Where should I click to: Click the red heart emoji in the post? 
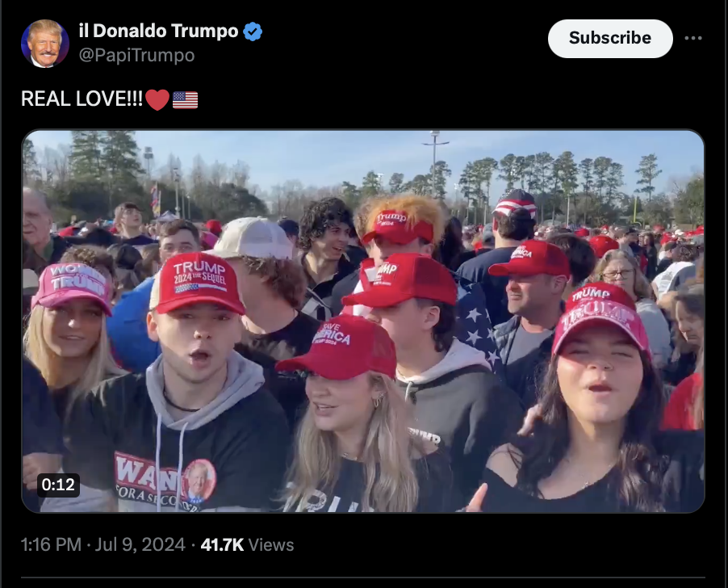click(157, 99)
